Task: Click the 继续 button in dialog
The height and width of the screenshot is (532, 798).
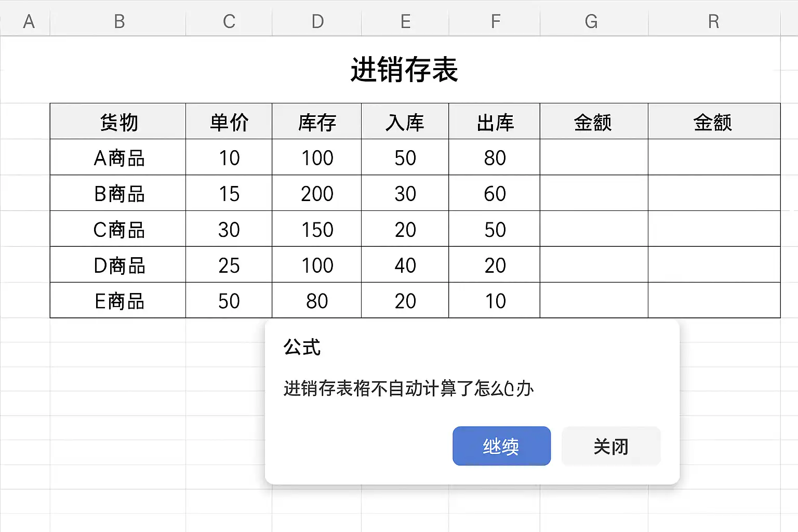Action: point(501,446)
